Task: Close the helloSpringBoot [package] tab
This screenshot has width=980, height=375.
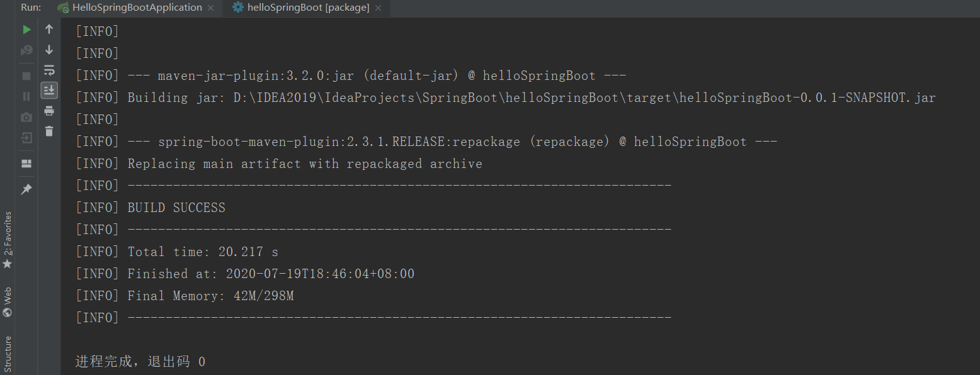Action: [x=378, y=8]
